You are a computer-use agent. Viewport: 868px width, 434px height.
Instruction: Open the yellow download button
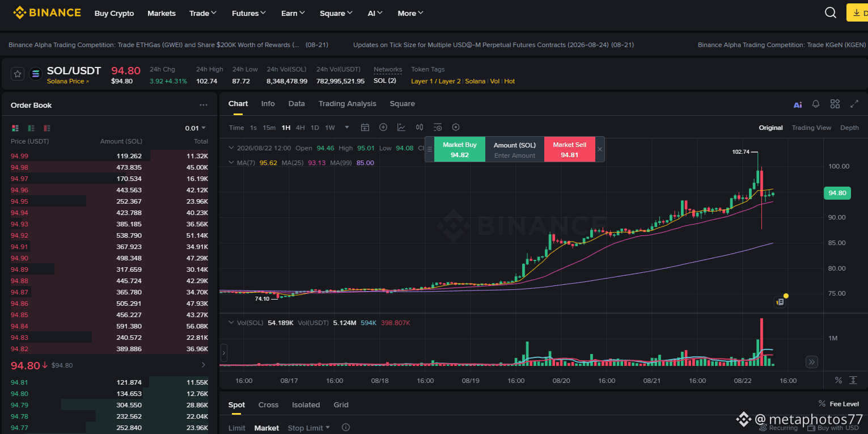[857, 12]
